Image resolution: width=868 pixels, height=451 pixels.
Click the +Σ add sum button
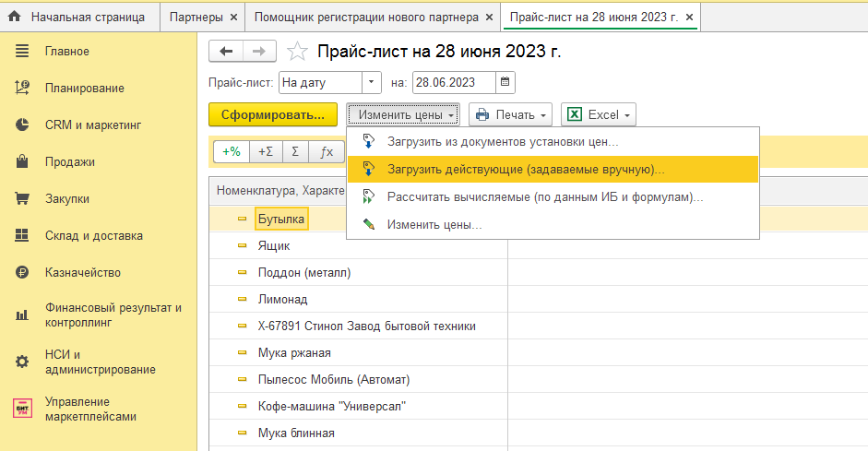265,151
